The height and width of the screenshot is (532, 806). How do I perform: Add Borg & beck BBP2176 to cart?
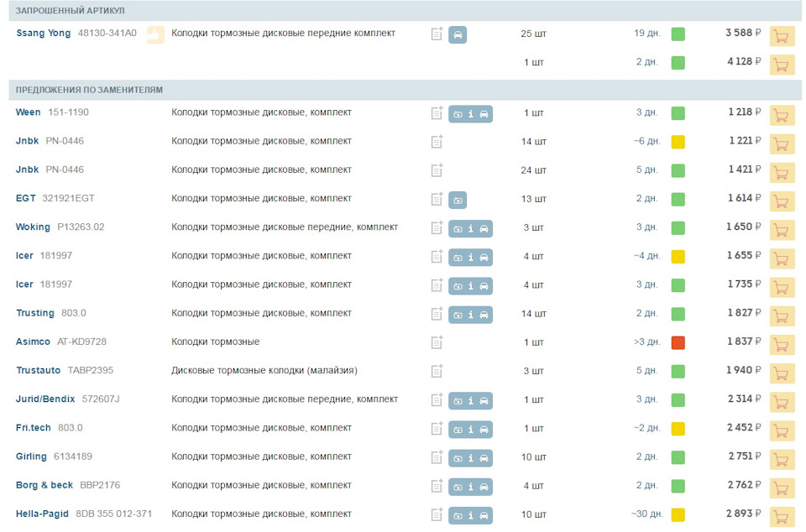(x=782, y=489)
